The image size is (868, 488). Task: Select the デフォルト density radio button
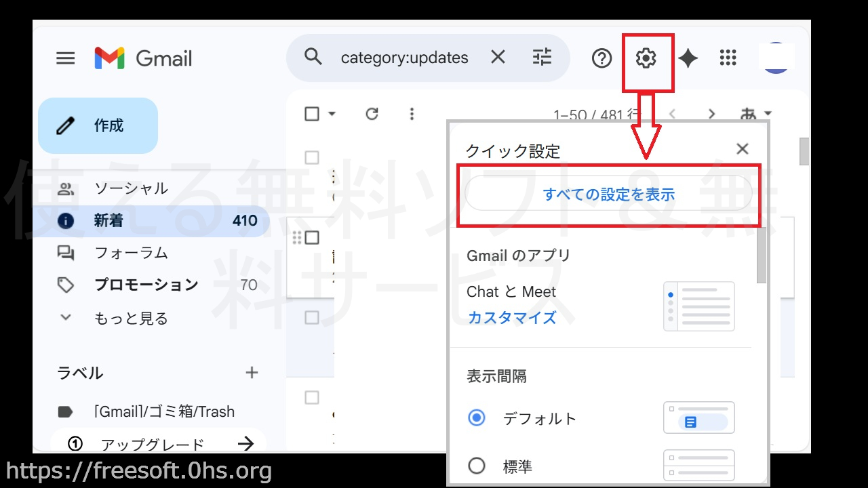(x=477, y=418)
